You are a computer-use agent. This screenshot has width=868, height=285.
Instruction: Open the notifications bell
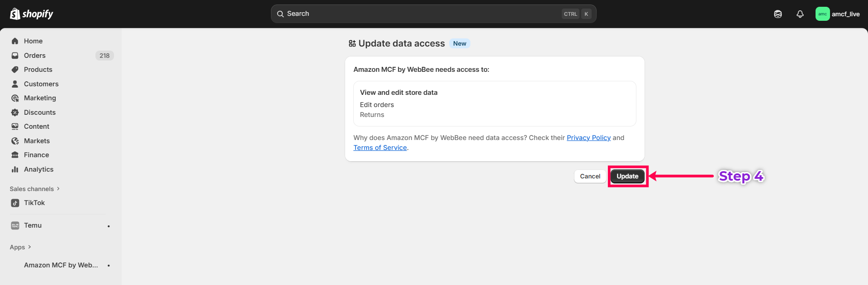(800, 14)
